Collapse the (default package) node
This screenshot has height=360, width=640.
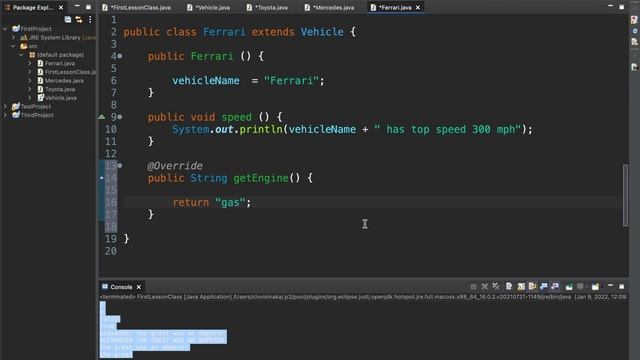click(21, 55)
